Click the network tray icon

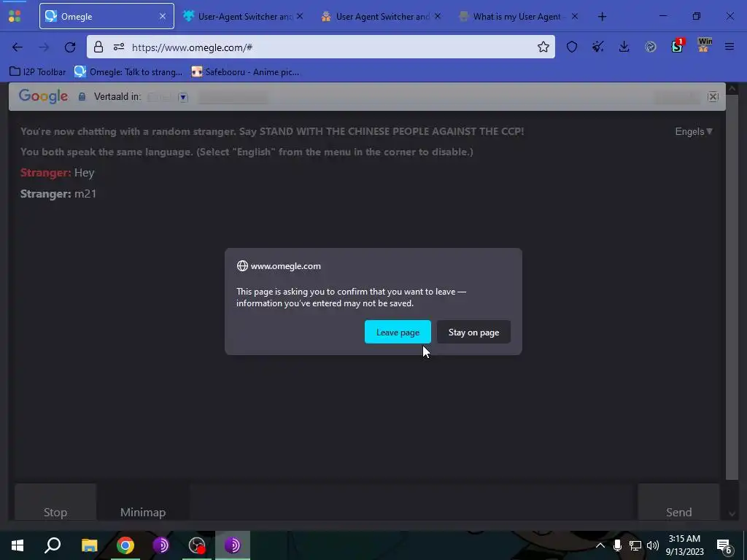tap(635, 545)
